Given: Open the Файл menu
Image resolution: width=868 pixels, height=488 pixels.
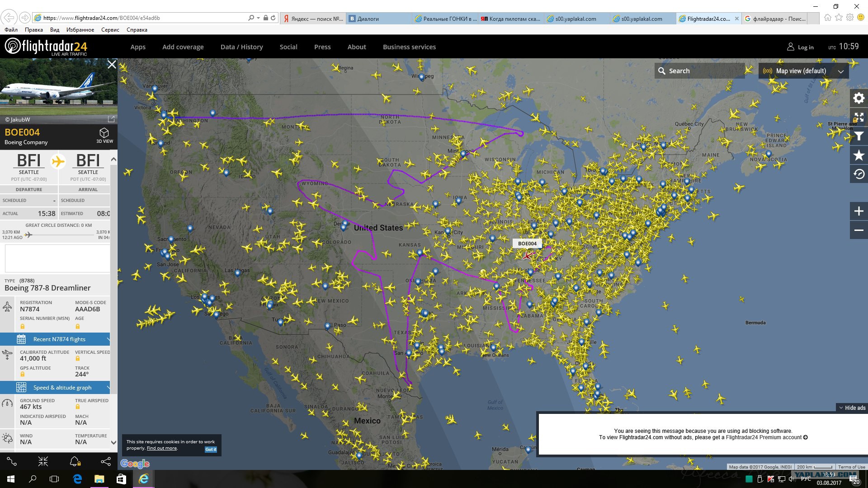Looking at the screenshot, I should (x=11, y=30).
